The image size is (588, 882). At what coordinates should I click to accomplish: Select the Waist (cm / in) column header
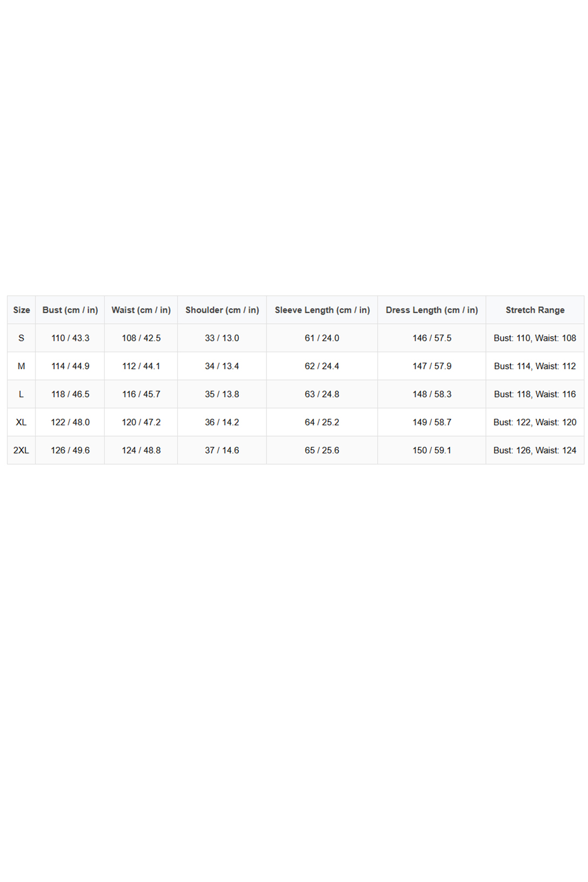point(141,310)
